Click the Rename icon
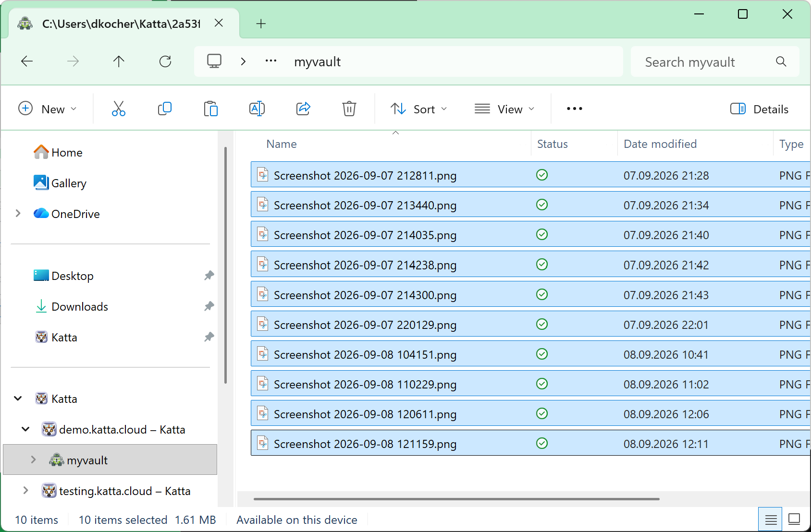Image resolution: width=811 pixels, height=532 pixels. (x=257, y=109)
